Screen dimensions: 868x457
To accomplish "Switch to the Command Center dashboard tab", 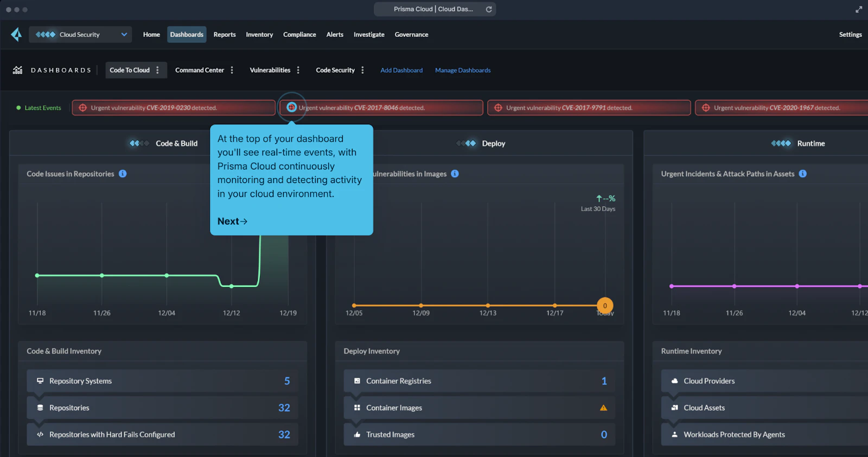I will 199,70.
